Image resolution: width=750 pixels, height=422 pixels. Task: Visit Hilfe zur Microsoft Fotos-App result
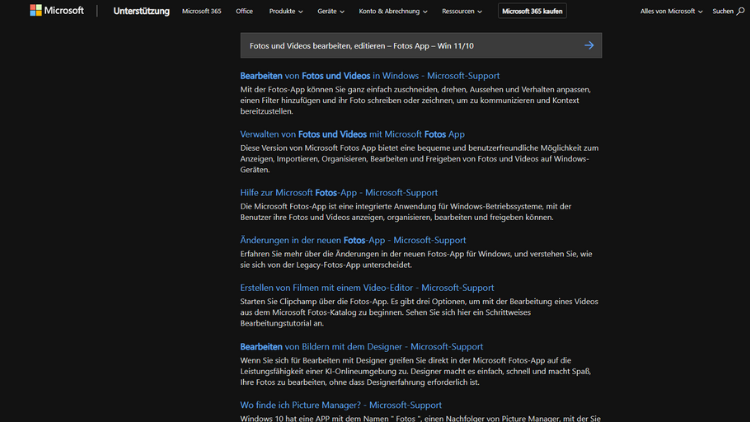(338, 192)
